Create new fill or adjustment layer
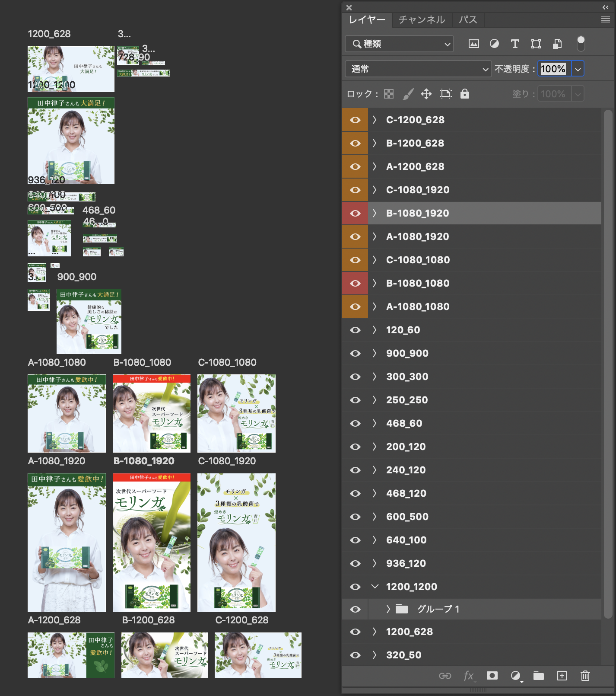Screen dimensions: 616x696 (515, 676)
